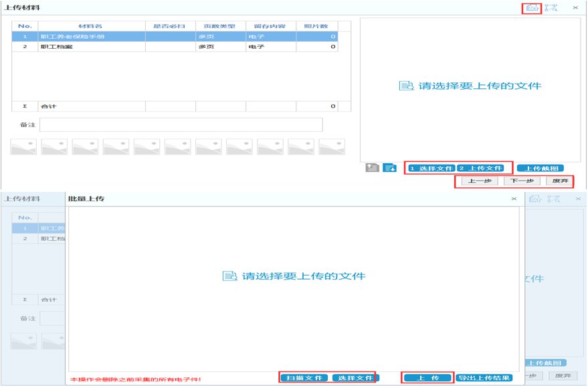This screenshot has height=386, width=588.
Task: Close the upper 上传材料 window
Action: (575, 7)
